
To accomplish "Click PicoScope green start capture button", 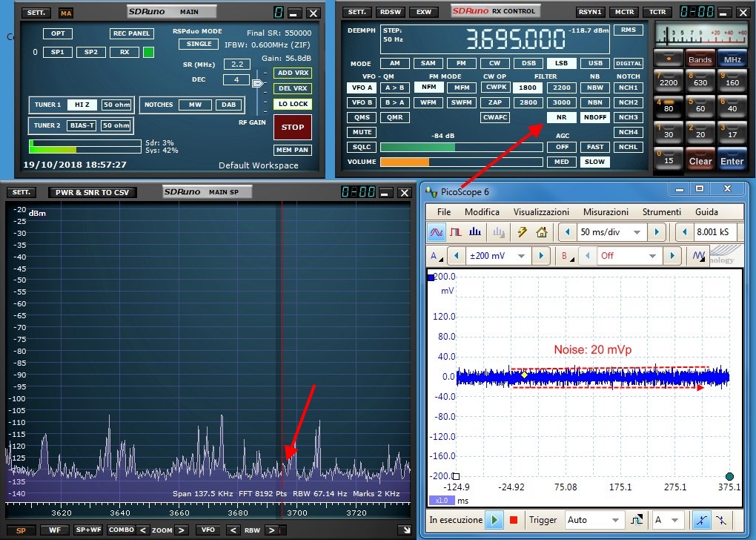I will [494, 520].
